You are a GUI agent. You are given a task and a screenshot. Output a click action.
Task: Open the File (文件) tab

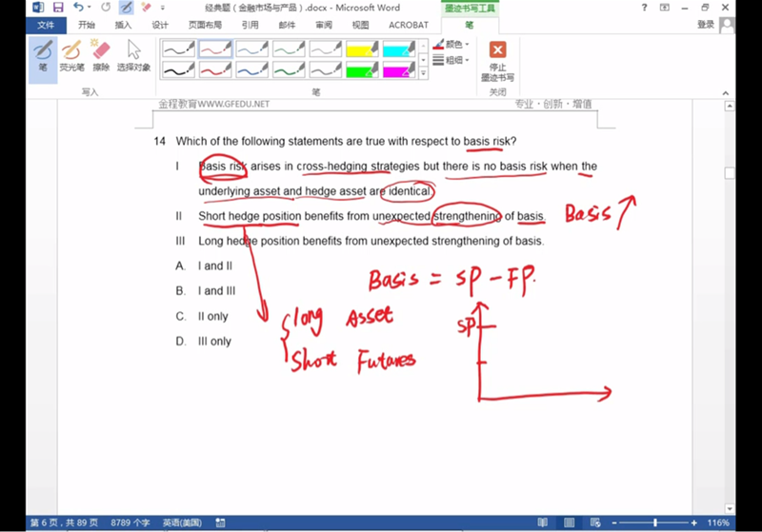pyautogui.click(x=46, y=25)
